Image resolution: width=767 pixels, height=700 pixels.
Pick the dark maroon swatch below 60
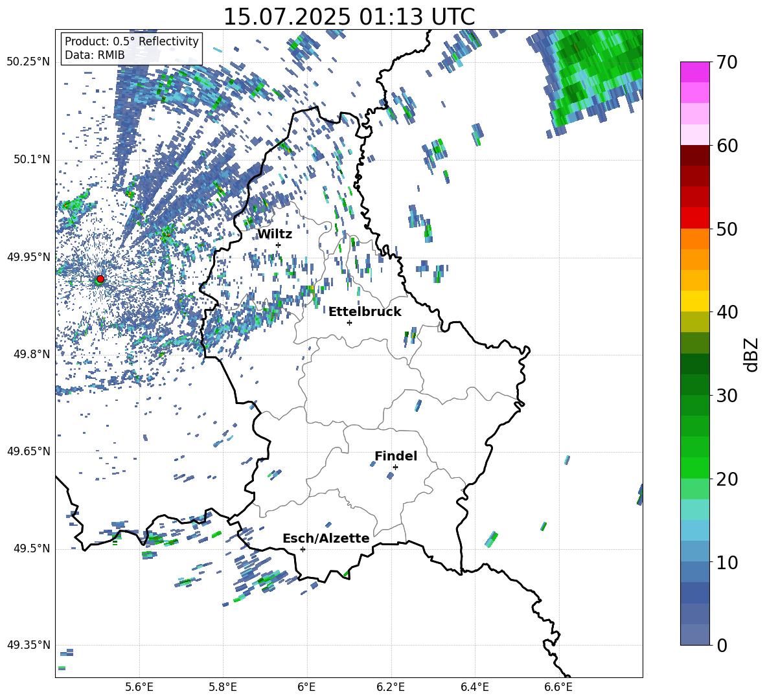(x=694, y=155)
